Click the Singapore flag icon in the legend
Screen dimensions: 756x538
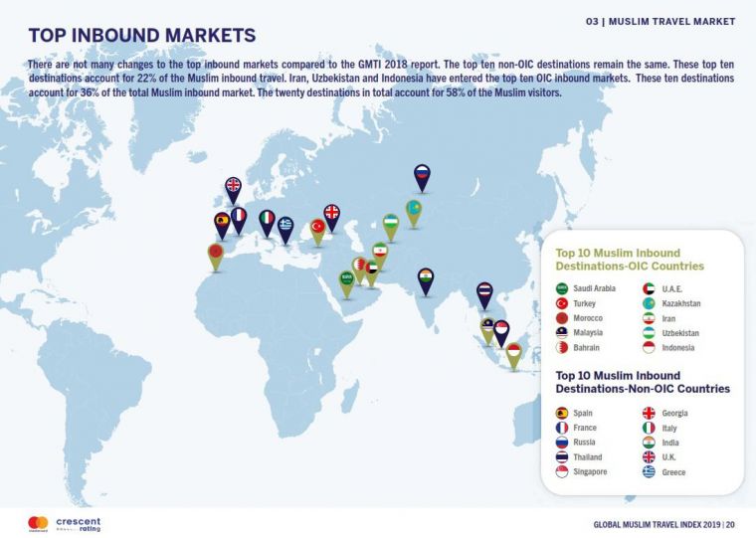[562, 471]
